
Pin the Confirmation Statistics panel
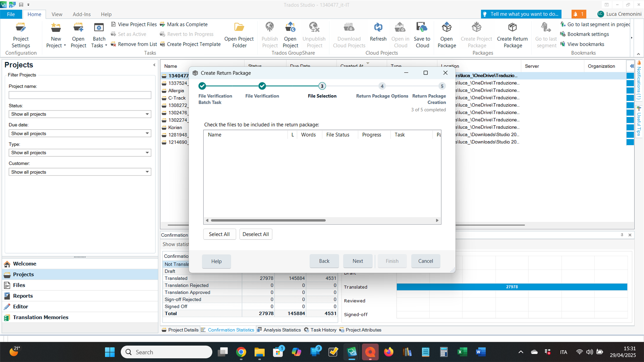(x=621, y=235)
